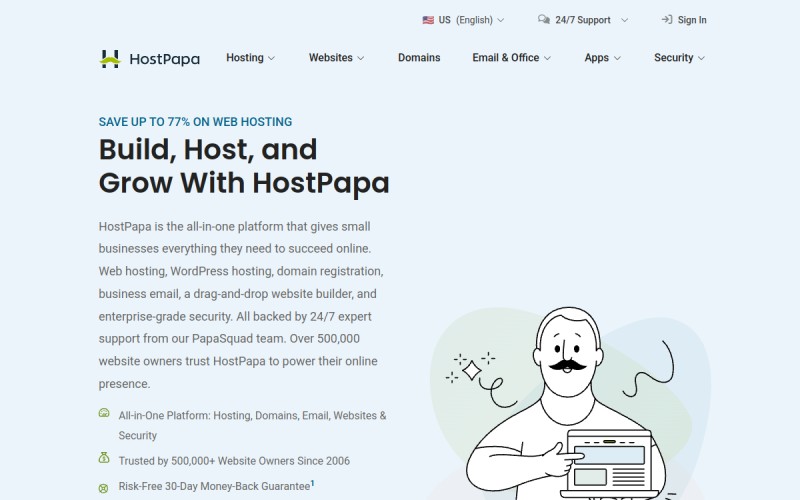Click the money bag icon beside Trusted by 500,000+
The image size is (800, 500).
(104, 458)
